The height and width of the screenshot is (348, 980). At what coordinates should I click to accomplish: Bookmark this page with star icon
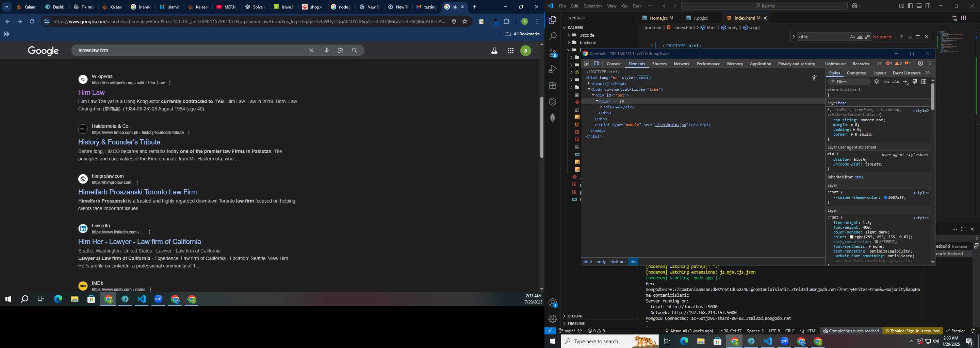click(465, 22)
